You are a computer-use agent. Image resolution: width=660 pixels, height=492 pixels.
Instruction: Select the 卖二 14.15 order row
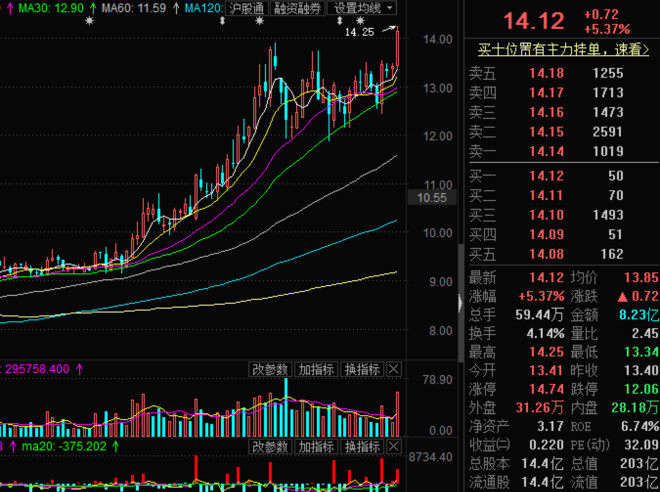563,132
